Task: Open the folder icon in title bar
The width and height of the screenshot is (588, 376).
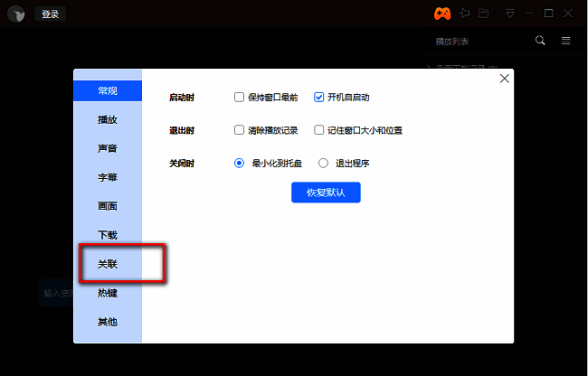Action: point(483,14)
